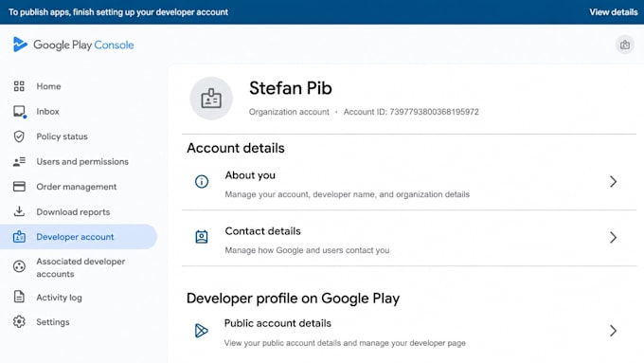Click the Associated developer accounts circle icon
This screenshot has height=363, width=644.
coord(19,266)
